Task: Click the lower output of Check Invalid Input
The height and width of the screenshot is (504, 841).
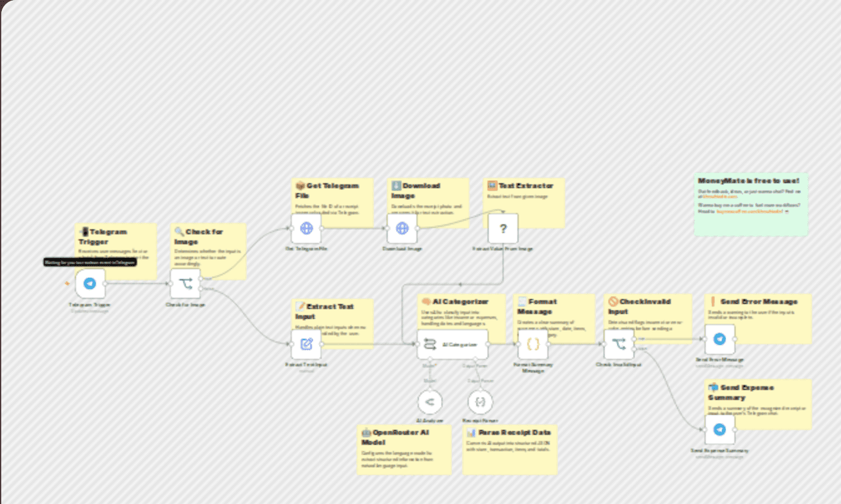Action: coord(635,349)
